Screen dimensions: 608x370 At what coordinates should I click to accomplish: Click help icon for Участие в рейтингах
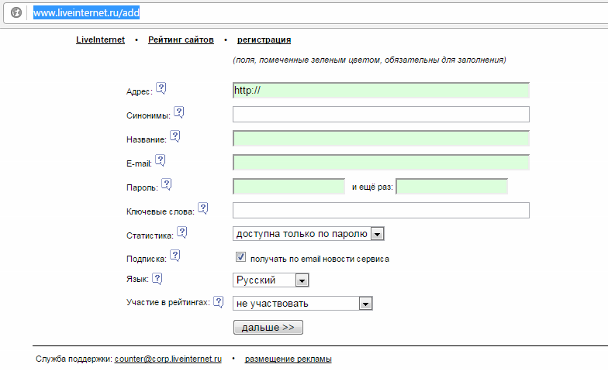pos(219,302)
